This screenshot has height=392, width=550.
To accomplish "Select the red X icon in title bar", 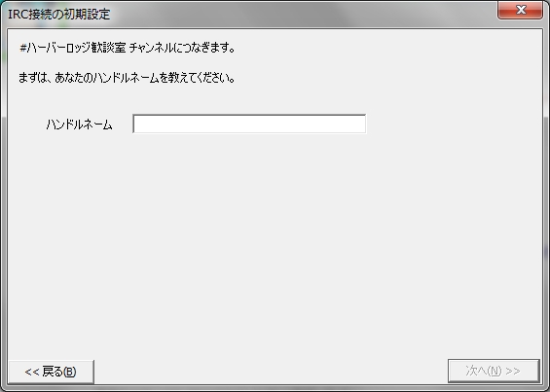I will click(521, 10).
